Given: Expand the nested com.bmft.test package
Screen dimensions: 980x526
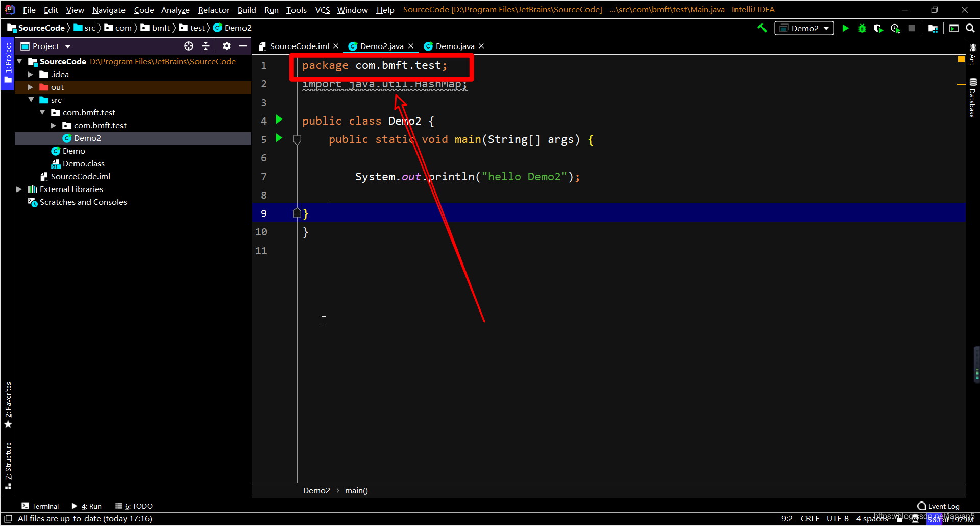Looking at the screenshot, I should (x=54, y=125).
